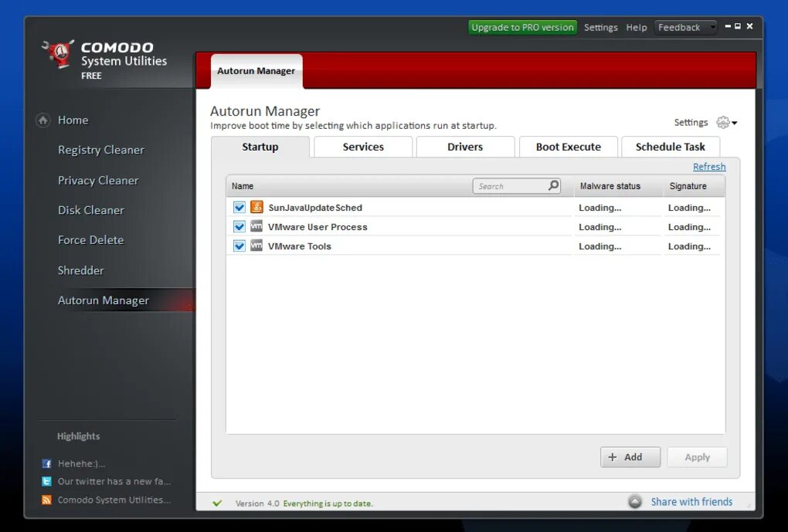Click the Signature column header
The height and width of the screenshot is (532, 788).
(x=688, y=186)
